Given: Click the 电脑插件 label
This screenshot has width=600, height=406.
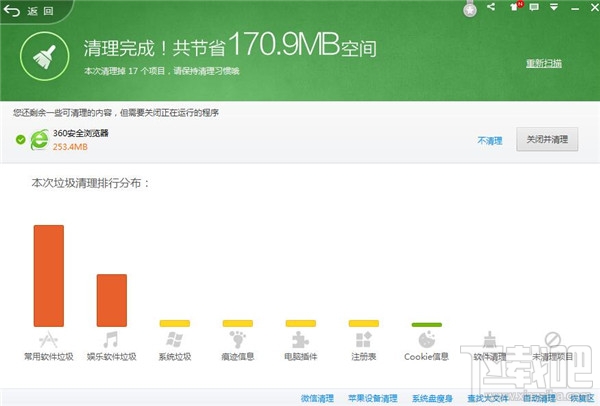Looking at the screenshot, I should tap(301, 357).
